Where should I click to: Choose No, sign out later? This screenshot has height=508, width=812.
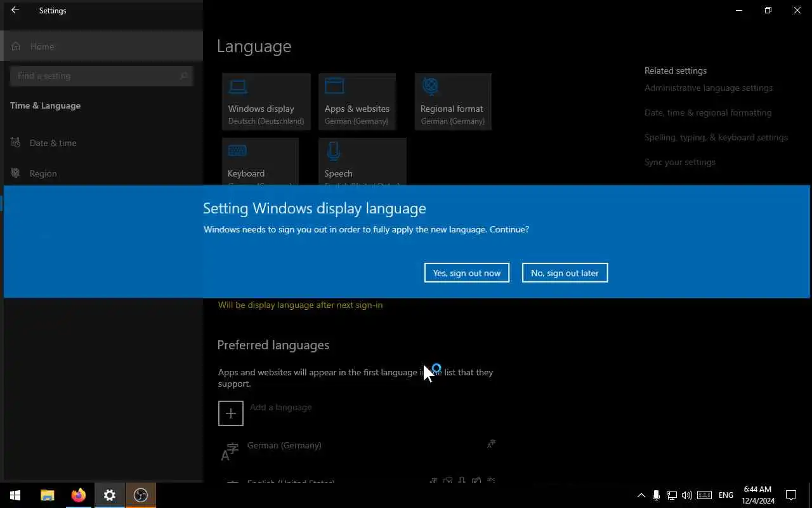(x=565, y=272)
